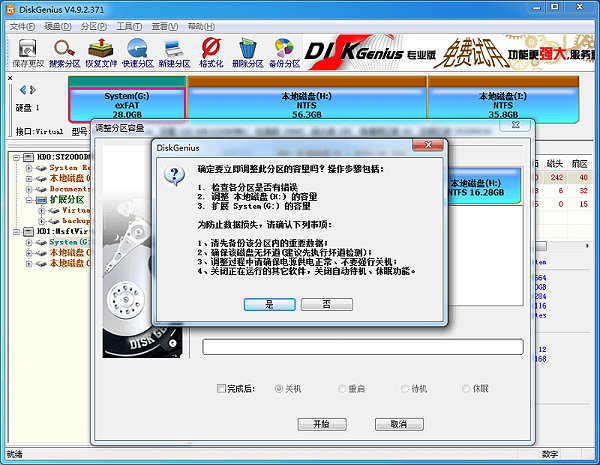
Task: Open the 工具(T) menu
Action: 129,26
